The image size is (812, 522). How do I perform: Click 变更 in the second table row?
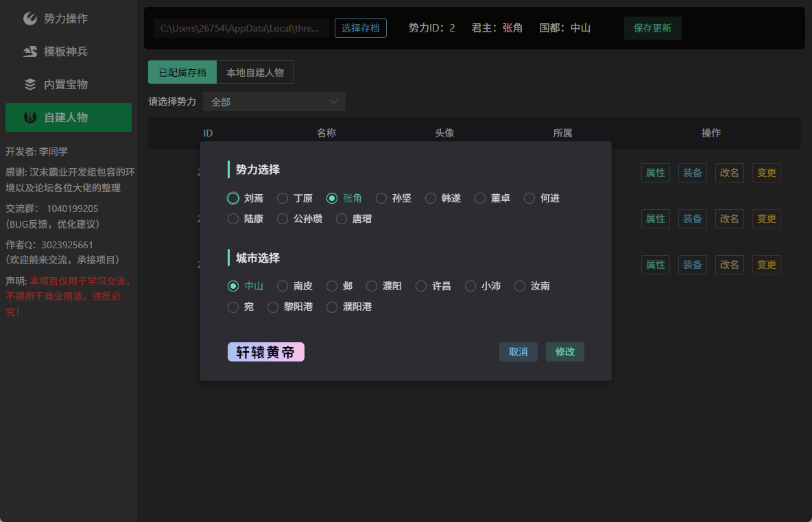tap(767, 219)
